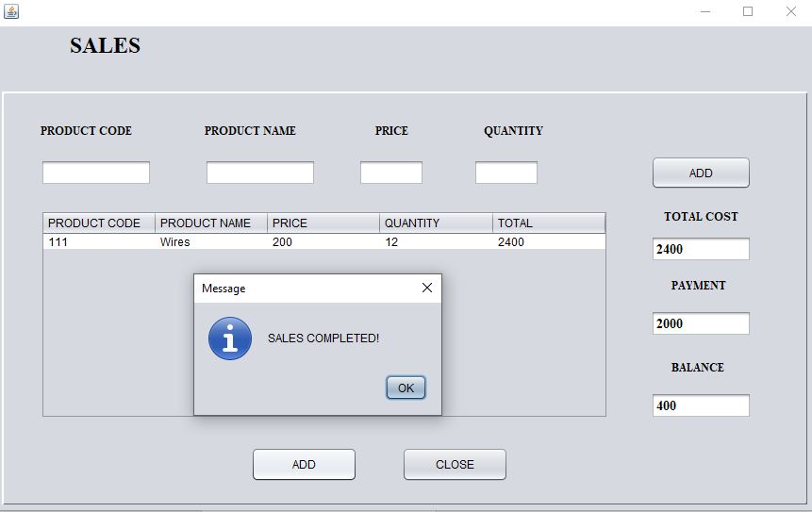The height and width of the screenshot is (512, 812).
Task: Click the ADD button beside the Quantity field
Action: [x=701, y=173]
